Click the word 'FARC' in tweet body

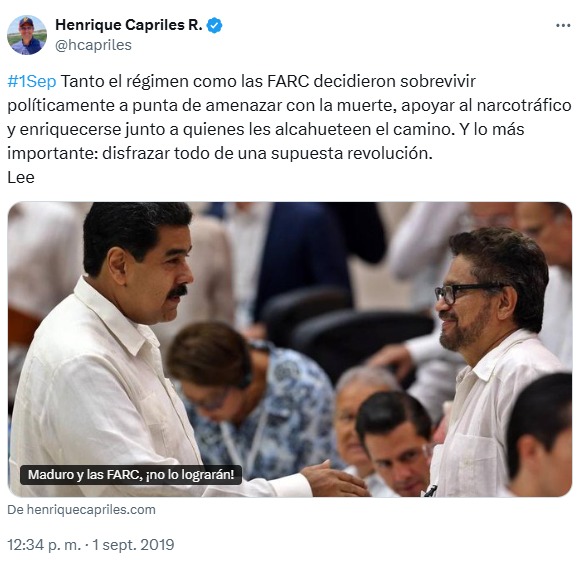(288, 81)
